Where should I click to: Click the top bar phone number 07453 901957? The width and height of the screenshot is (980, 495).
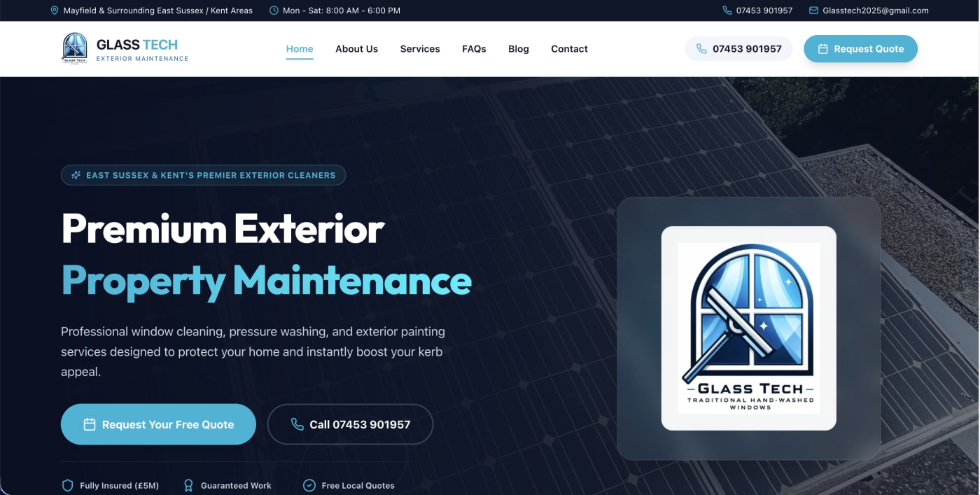(x=764, y=11)
